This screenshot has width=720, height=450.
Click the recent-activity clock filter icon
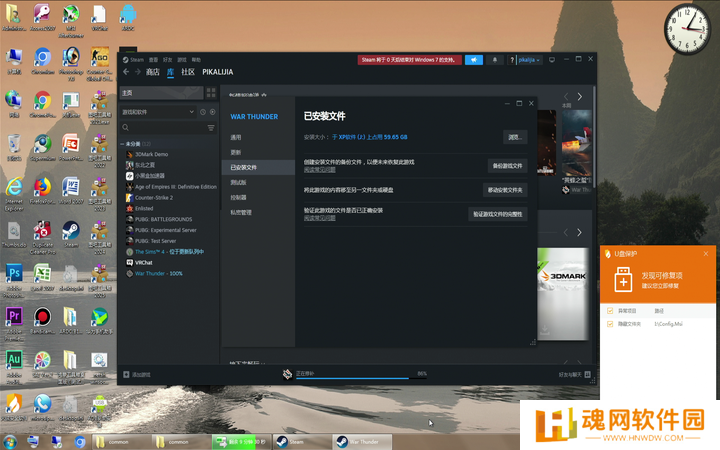[202, 112]
